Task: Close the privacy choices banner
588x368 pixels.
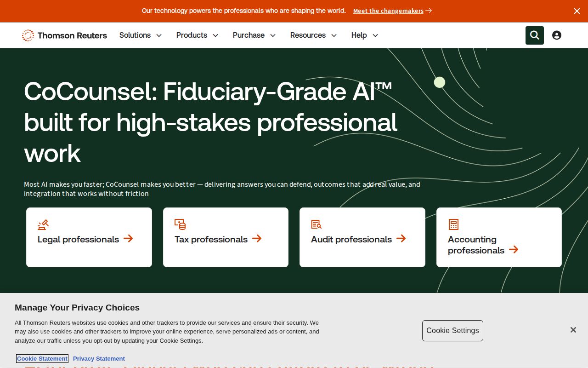Action: (573, 330)
